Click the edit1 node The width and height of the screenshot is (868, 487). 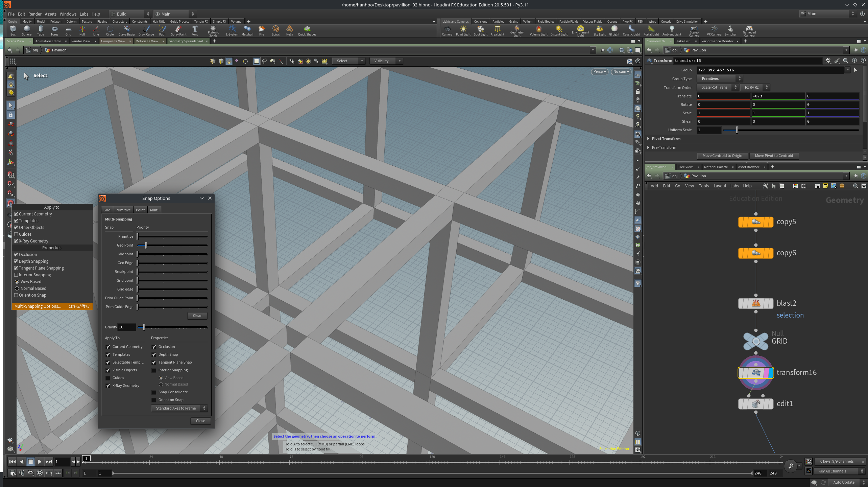pos(756,404)
